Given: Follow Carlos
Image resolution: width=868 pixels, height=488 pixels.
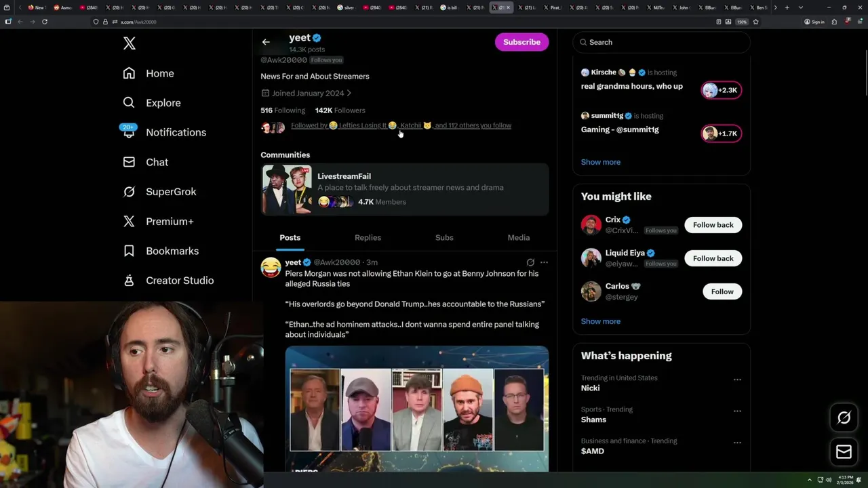Looking at the screenshot, I should coord(722,291).
